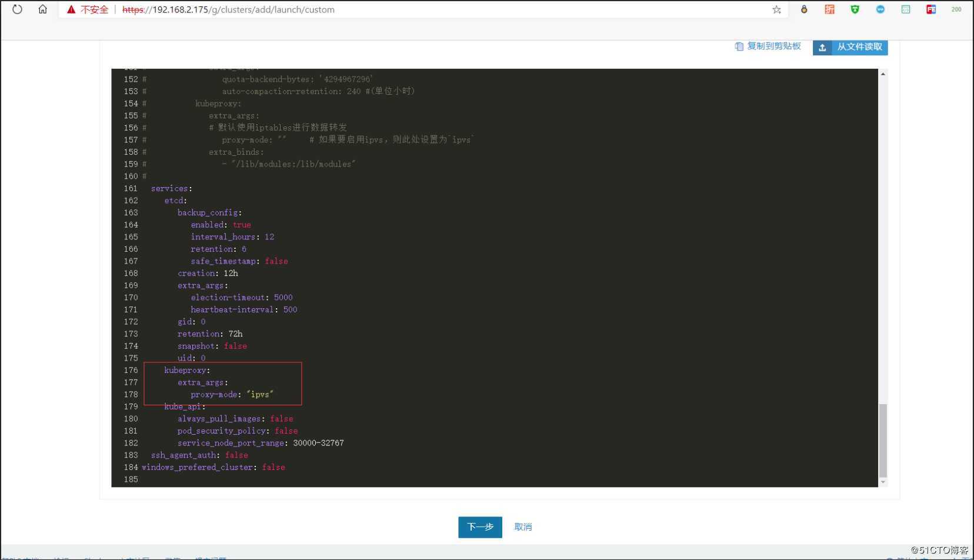974x560 pixels.
Task: Click the editor scrollbar down arrow
Action: pos(883,482)
